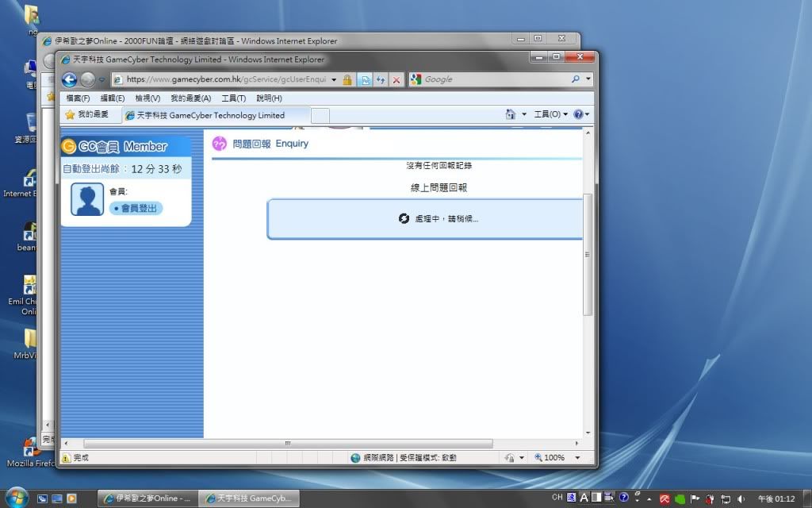
Task: Open the 工具(T) menu
Action: coord(234,98)
